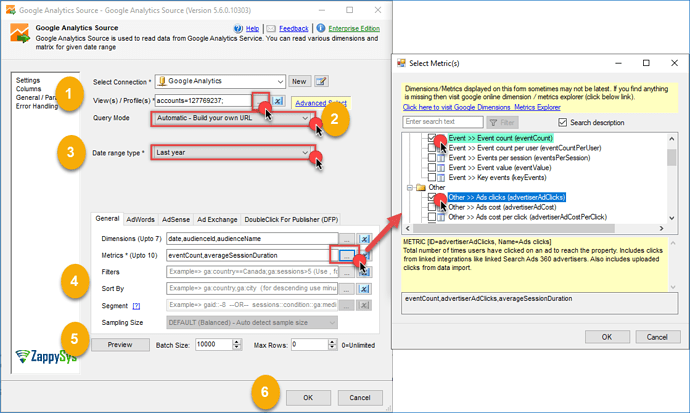Open the Segment help [?] link
Image resolution: width=690 pixels, height=413 pixels.
coord(136,306)
